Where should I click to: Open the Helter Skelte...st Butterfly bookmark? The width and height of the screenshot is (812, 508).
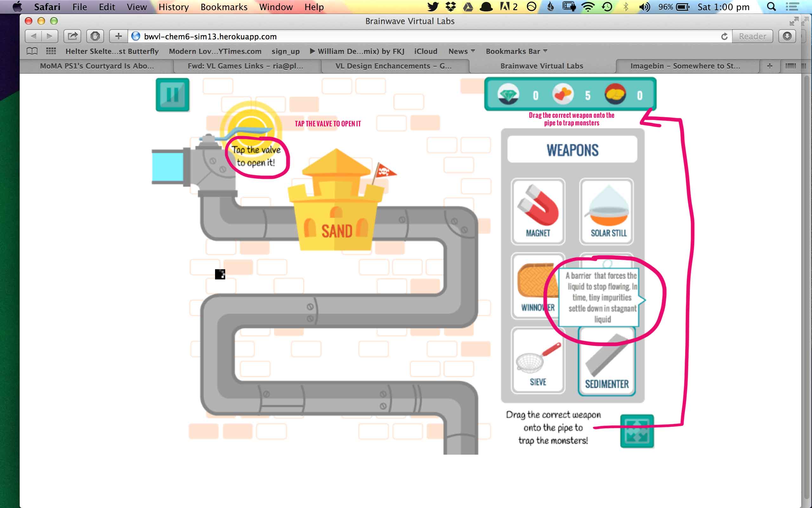click(112, 51)
